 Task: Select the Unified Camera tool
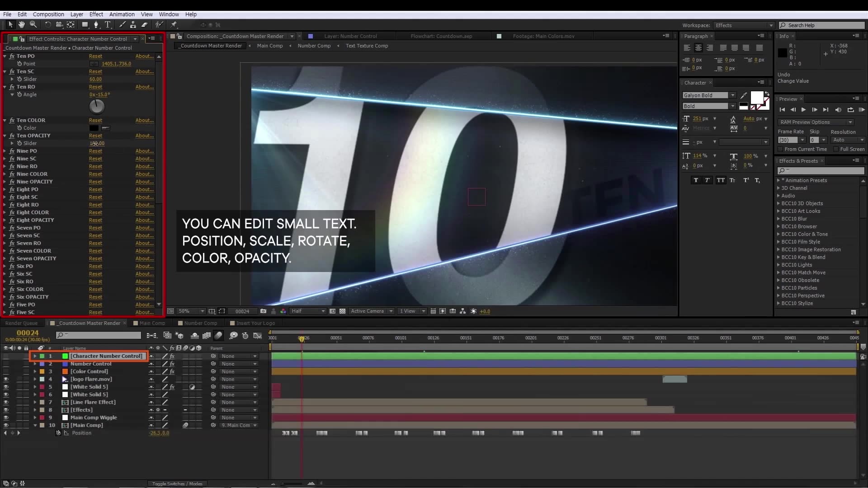(59, 24)
